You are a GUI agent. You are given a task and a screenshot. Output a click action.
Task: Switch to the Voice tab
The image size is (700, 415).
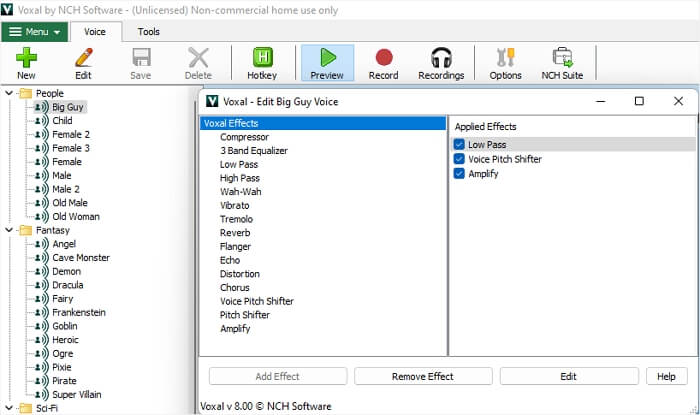(95, 32)
